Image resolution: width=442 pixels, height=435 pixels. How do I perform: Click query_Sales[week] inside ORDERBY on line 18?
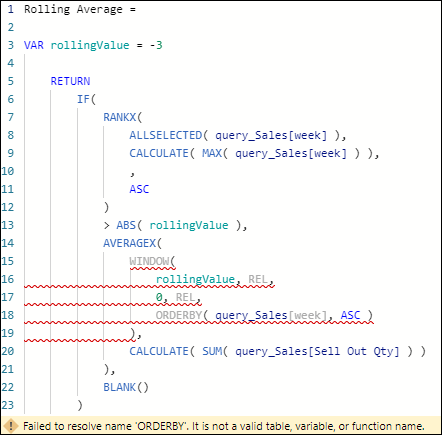271,315
